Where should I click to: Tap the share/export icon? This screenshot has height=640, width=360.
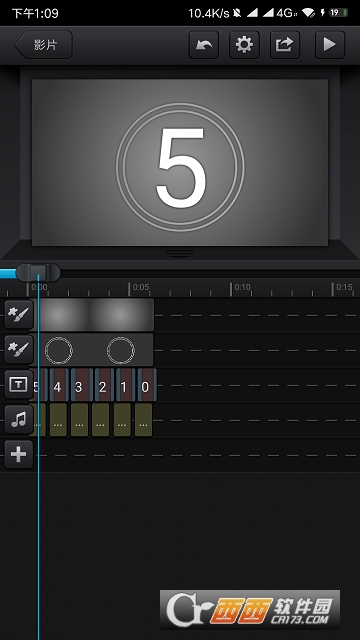285,44
